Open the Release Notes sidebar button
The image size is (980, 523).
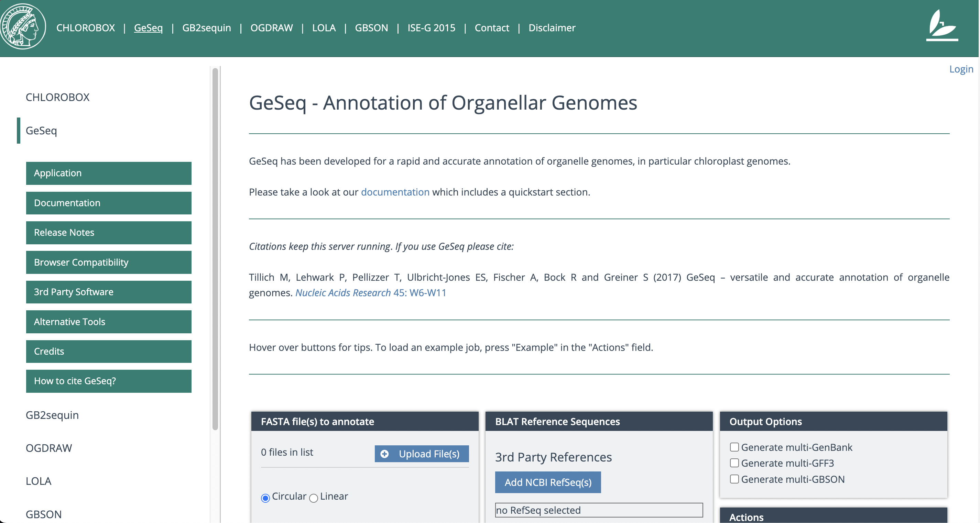pyautogui.click(x=109, y=233)
